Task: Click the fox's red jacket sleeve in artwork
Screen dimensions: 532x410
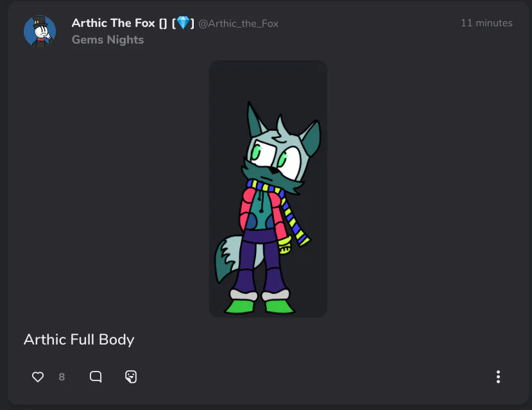Action: (x=246, y=209)
